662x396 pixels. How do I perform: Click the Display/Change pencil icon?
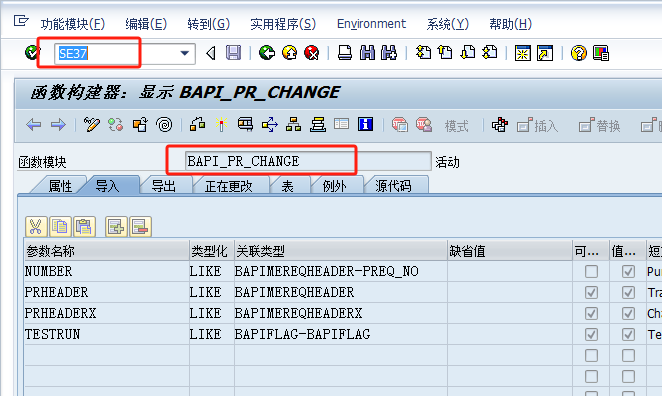[92, 125]
